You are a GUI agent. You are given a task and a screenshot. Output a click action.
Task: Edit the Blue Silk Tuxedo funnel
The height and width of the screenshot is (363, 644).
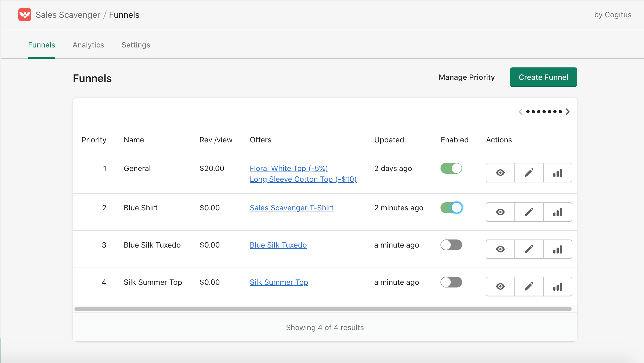pos(529,249)
